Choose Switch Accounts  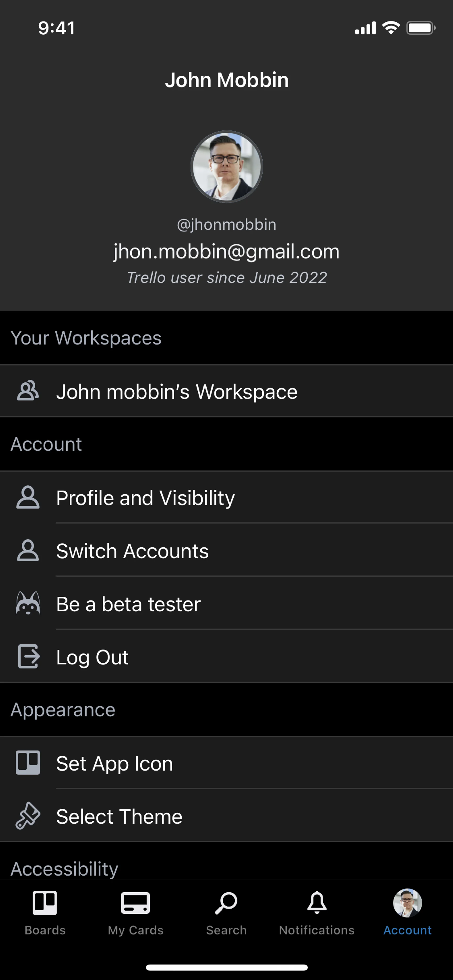pos(132,551)
